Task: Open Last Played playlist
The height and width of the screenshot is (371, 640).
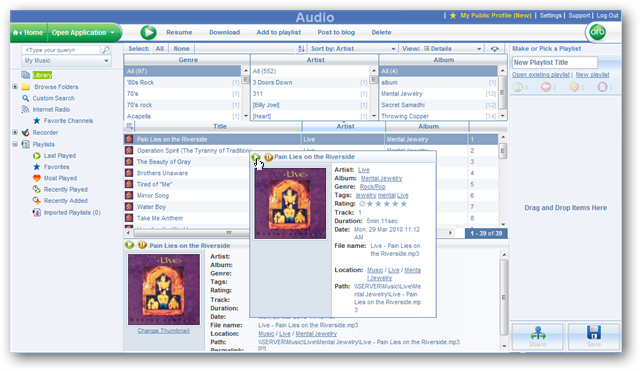Action: coord(60,156)
